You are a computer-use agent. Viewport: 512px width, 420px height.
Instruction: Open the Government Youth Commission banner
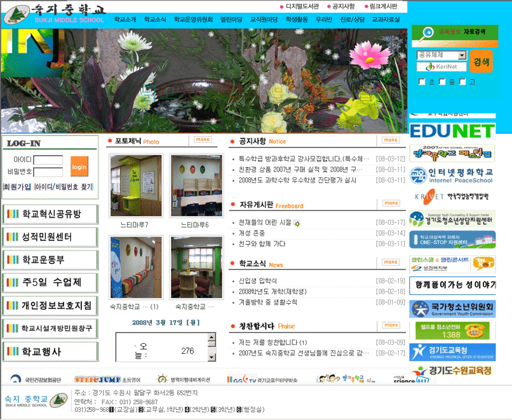(452, 309)
